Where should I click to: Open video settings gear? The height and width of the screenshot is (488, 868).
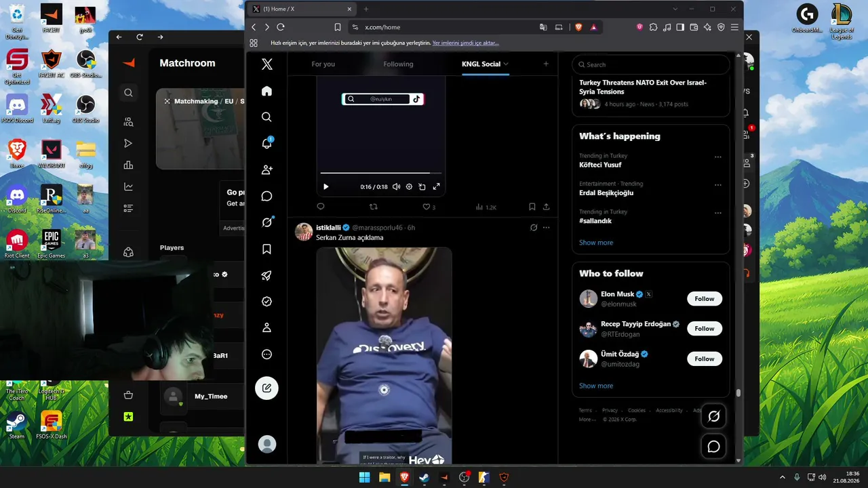409,187
